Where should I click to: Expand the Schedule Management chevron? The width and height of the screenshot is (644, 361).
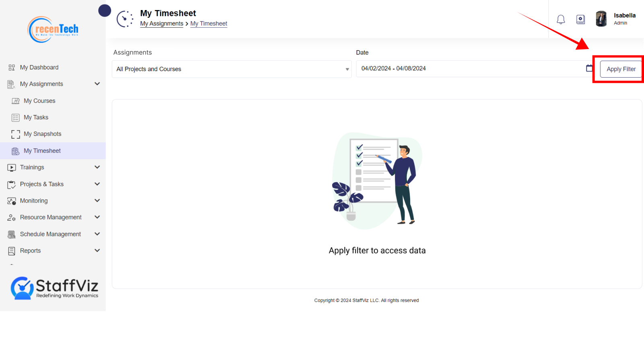(97, 234)
